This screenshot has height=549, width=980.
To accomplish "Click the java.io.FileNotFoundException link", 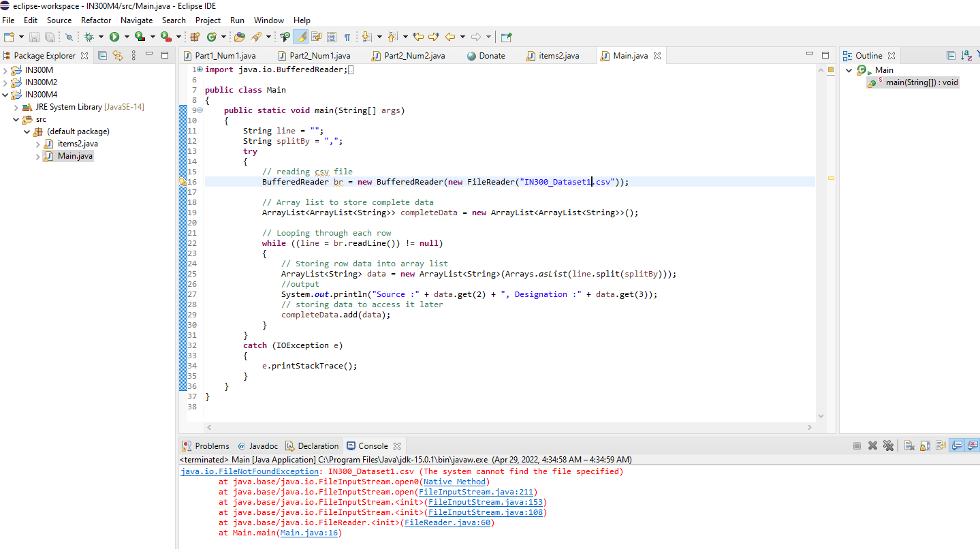I will [x=249, y=471].
